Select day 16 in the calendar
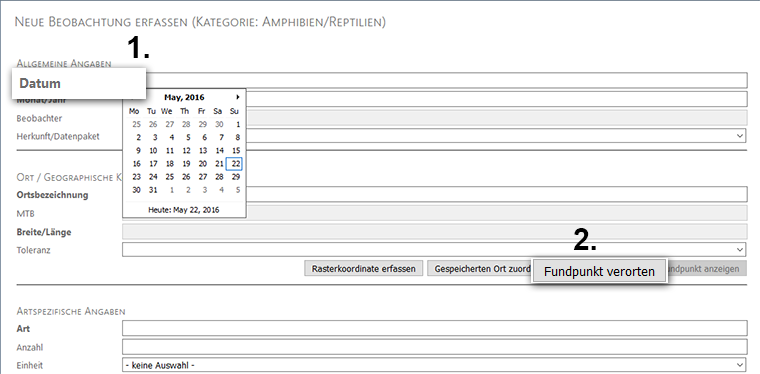Viewport: 760px width, 374px height. click(x=137, y=164)
